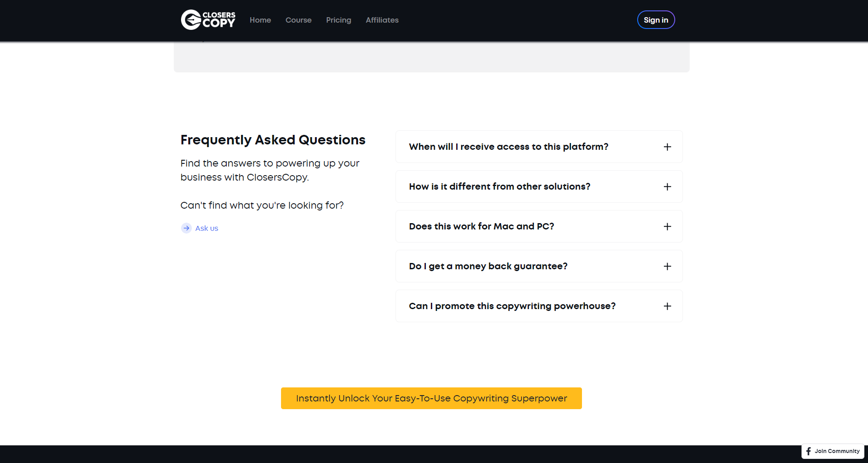Click the Facebook icon in Join Community
The width and height of the screenshot is (868, 463).
[809, 451]
